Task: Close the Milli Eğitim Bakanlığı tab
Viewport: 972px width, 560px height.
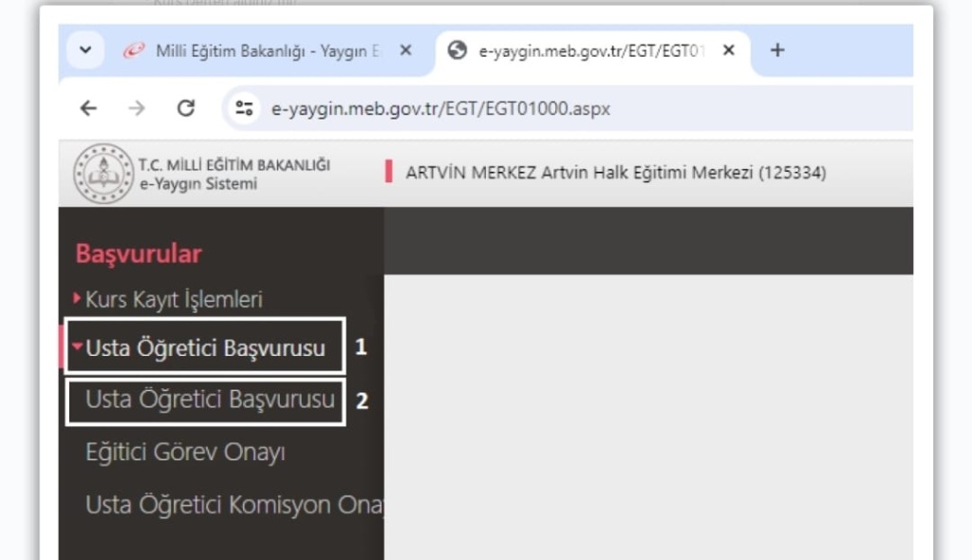Action: pos(405,50)
